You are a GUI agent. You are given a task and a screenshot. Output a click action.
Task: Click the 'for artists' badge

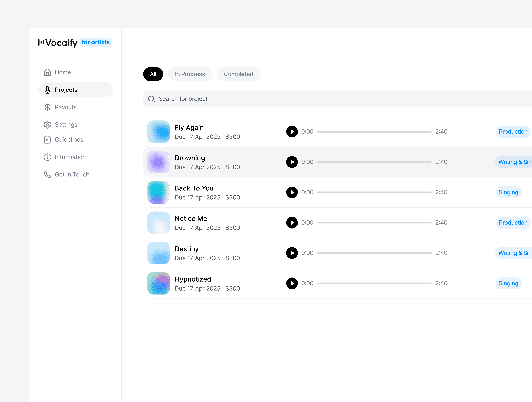click(x=96, y=42)
